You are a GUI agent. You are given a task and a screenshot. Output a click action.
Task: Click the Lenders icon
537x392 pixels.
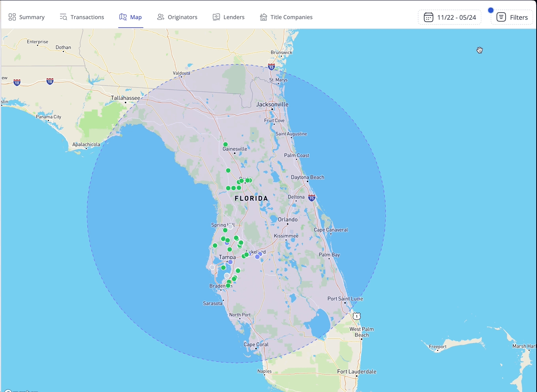point(216,17)
